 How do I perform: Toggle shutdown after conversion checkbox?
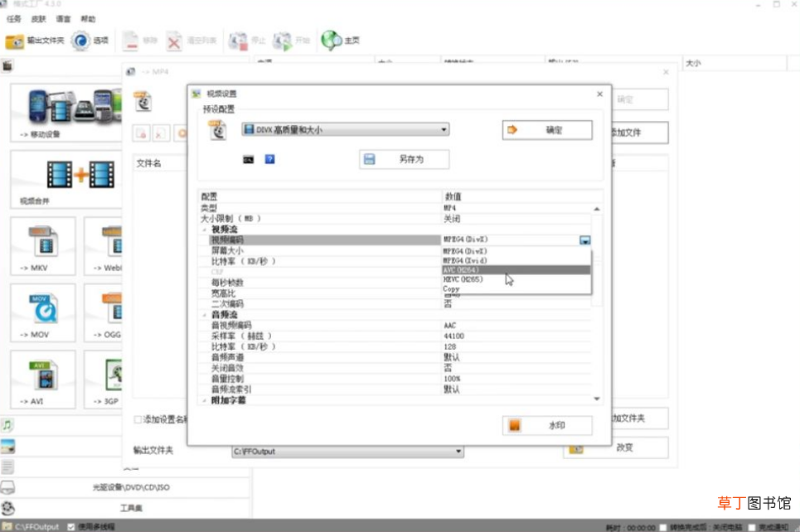(663, 527)
